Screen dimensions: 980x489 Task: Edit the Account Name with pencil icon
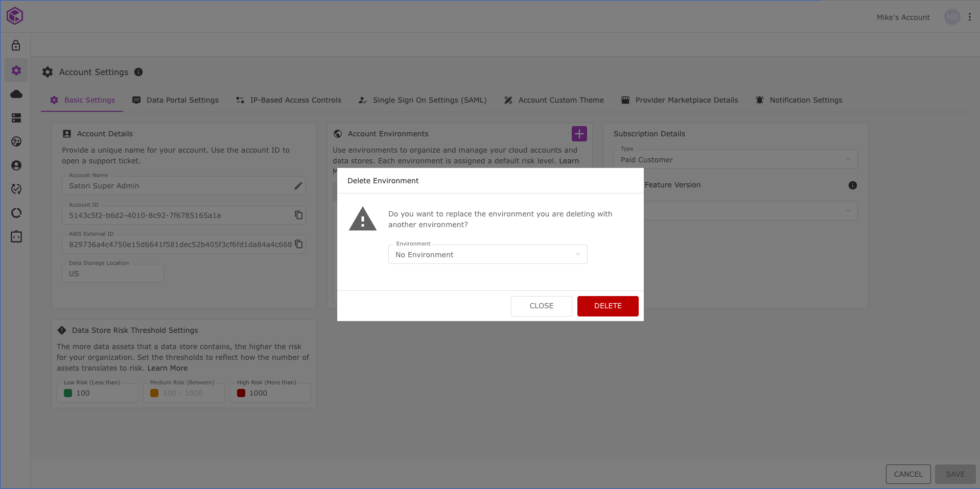(298, 186)
